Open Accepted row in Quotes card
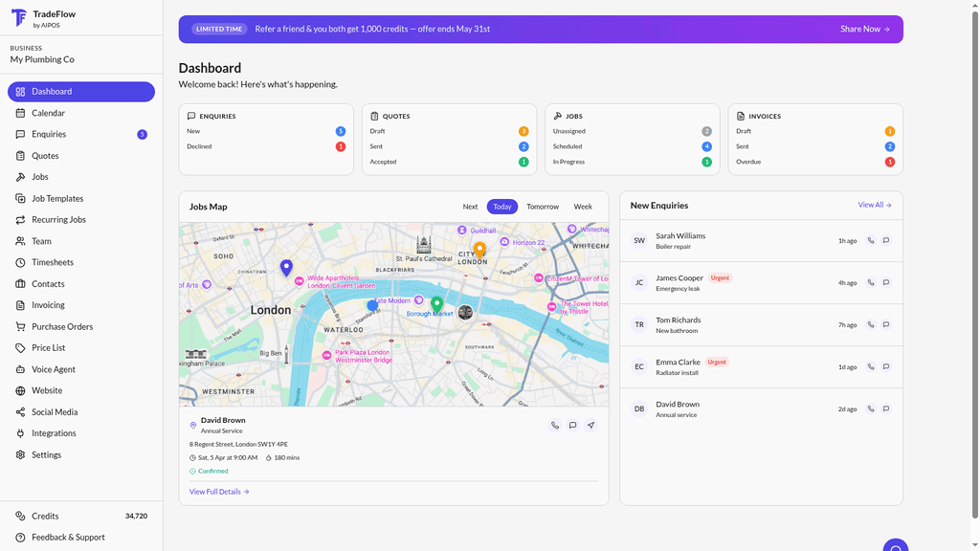 click(449, 162)
